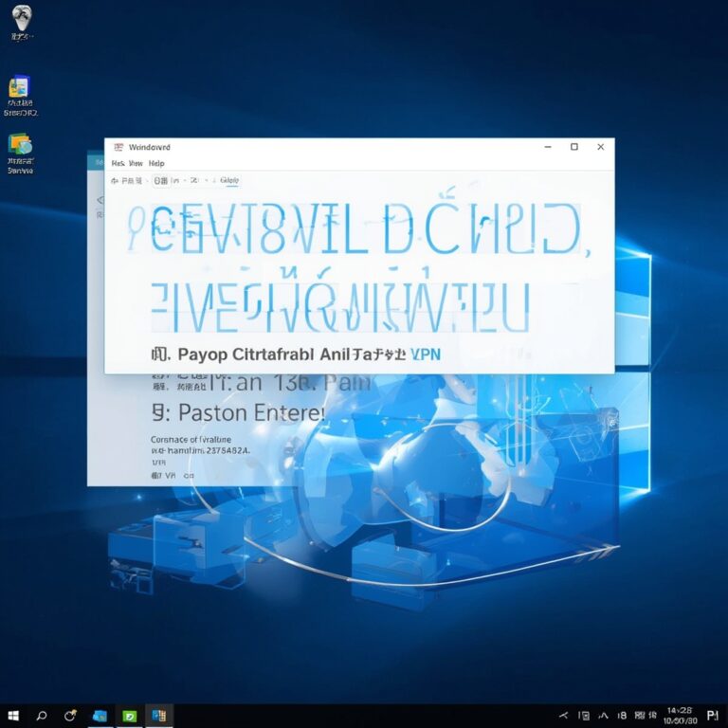Click the taskbar icon beside search magnifier
The height and width of the screenshot is (728, 728).
[x=70, y=716]
